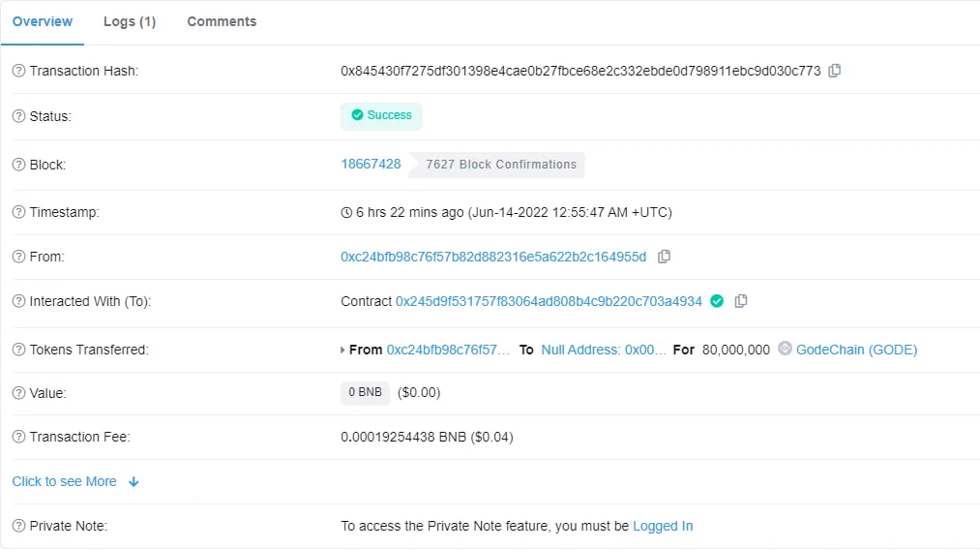The height and width of the screenshot is (549, 980).
Task: Open token sender 0xc24bfb98c76f57... link
Action: click(448, 350)
